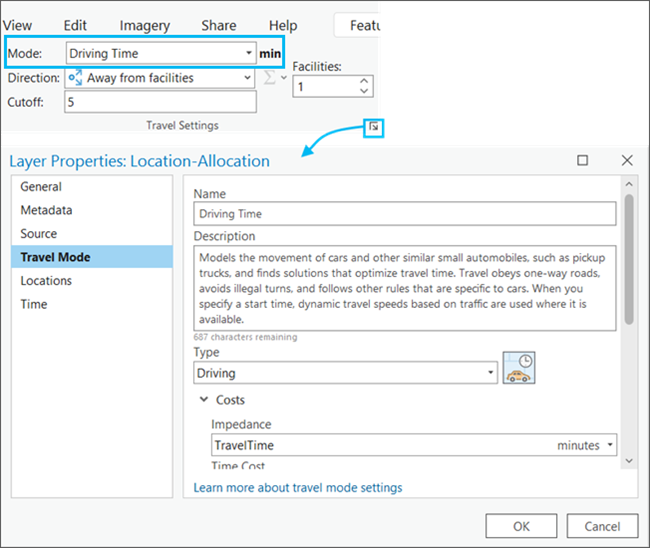
Task: Switch to the Share ribbon tab
Action: 218,25
